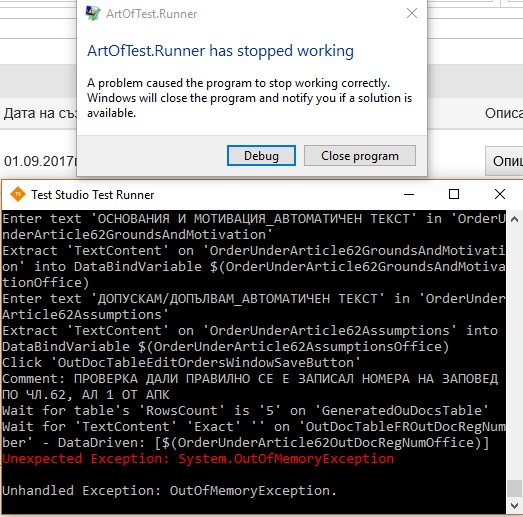Close the ArtOfTest.Runner error dialog
The width and height of the screenshot is (523, 517).
pos(412,13)
